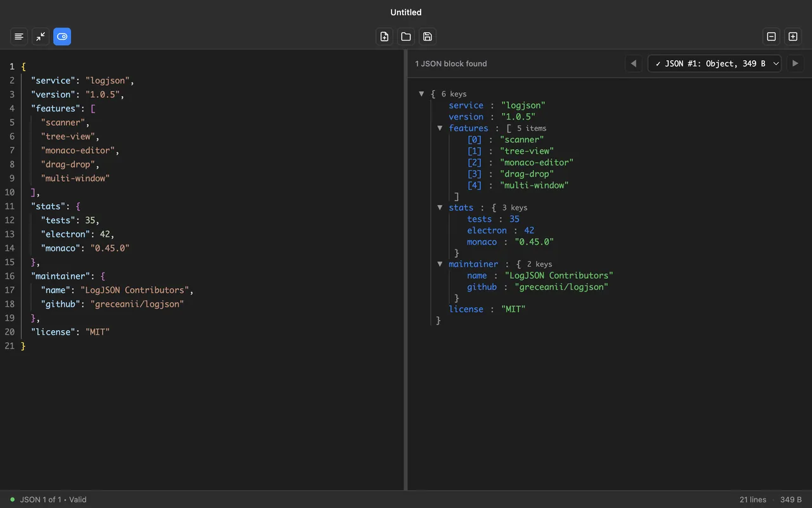Click the tests key in tree view
This screenshot has height=508, width=812.
pos(479,219)
